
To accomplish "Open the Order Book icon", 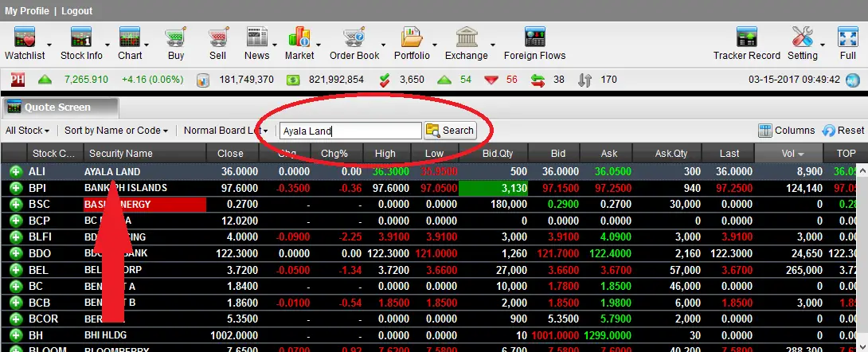I will pyautogui.click(x=354, y=37).
